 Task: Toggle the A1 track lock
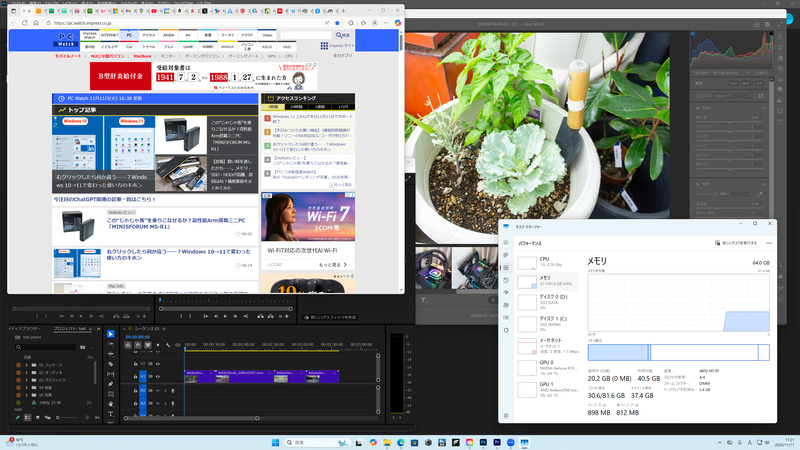[135, 391]
